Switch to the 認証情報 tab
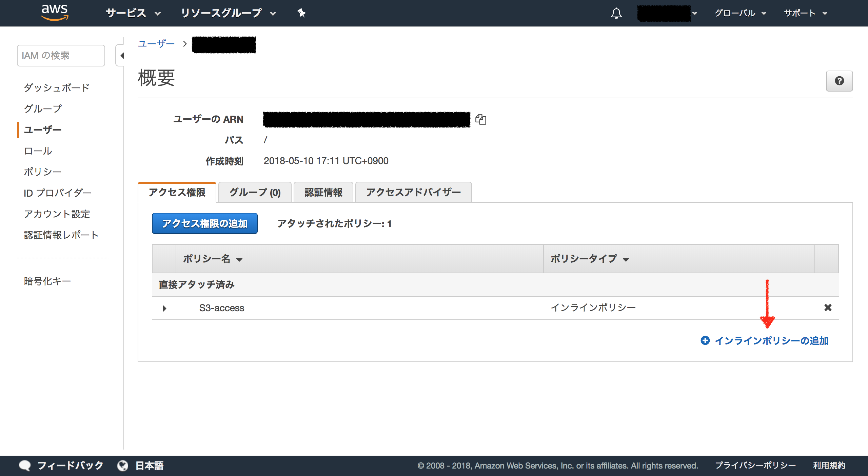 pyautogui.click(x=323, y=192)
